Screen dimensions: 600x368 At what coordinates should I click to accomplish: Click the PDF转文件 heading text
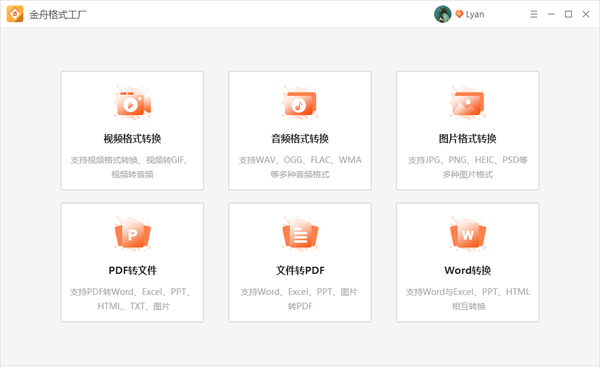tap(132, 270)
